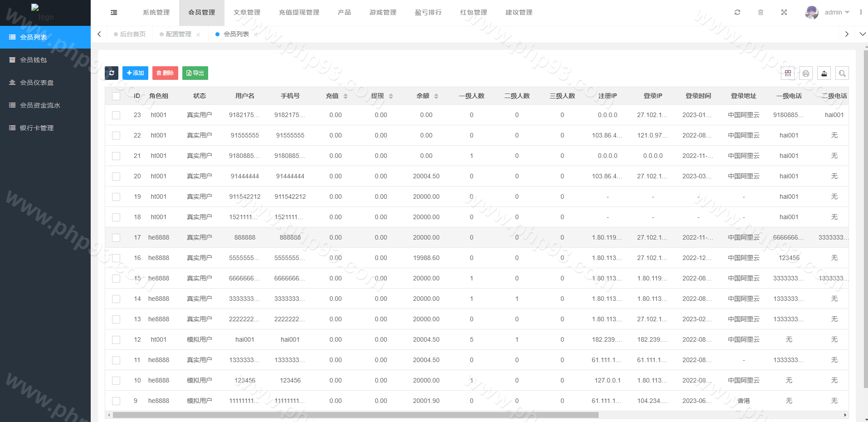Image resolution: width=868 pixels, height=422 pixels.
Task: Select the checkbox for row ID 17
Action: tap(116, 238)
